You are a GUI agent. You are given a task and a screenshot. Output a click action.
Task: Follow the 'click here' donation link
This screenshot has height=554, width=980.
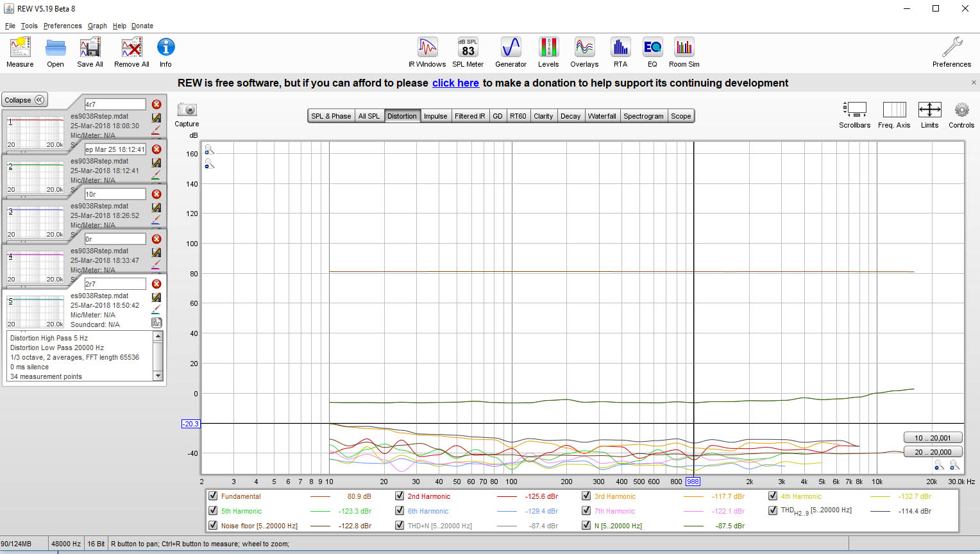(x=455, y=83)
